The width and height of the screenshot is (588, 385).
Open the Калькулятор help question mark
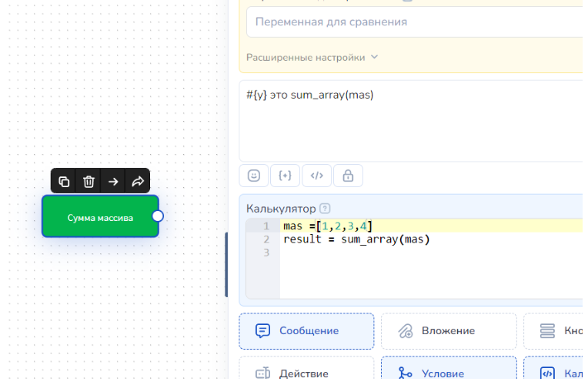point(325,209)
